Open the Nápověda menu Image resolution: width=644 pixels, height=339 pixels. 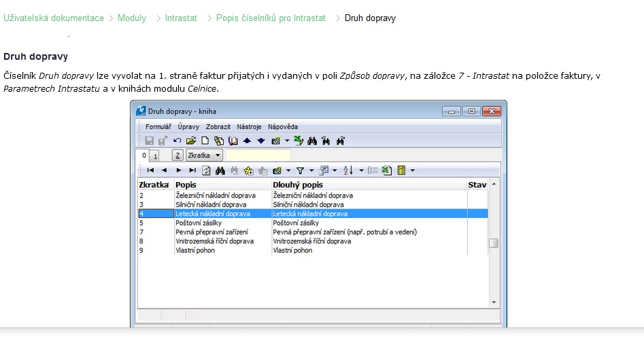pos(283,127)
